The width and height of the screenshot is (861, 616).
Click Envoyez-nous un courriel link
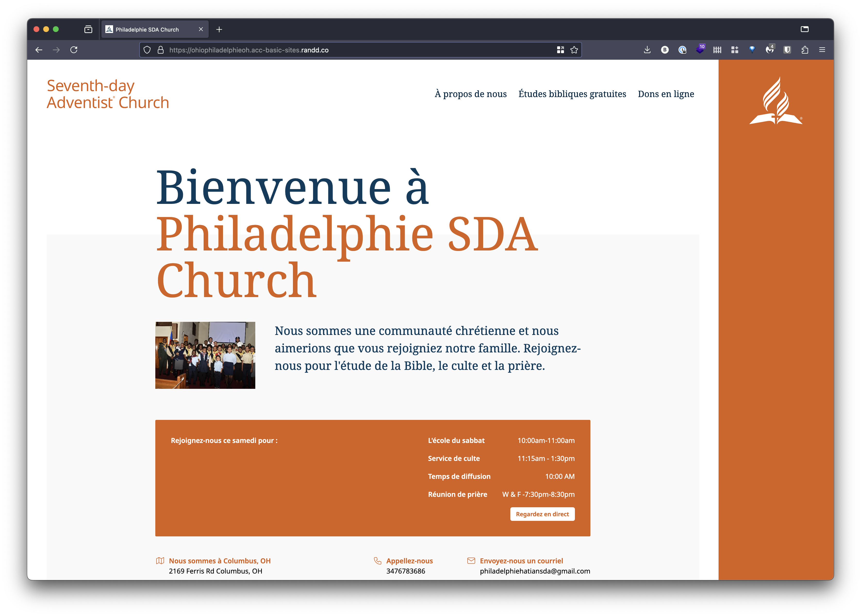coord(522,561)
